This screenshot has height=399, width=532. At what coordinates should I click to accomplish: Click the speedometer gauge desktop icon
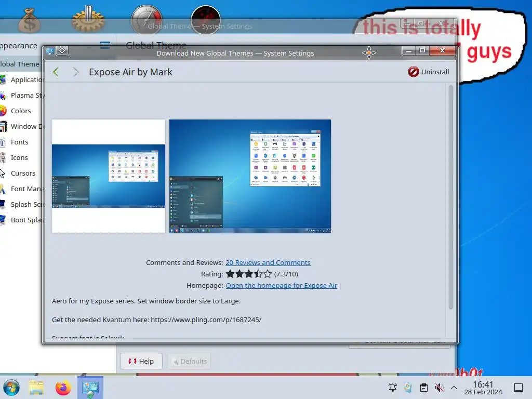coord(147,20)
